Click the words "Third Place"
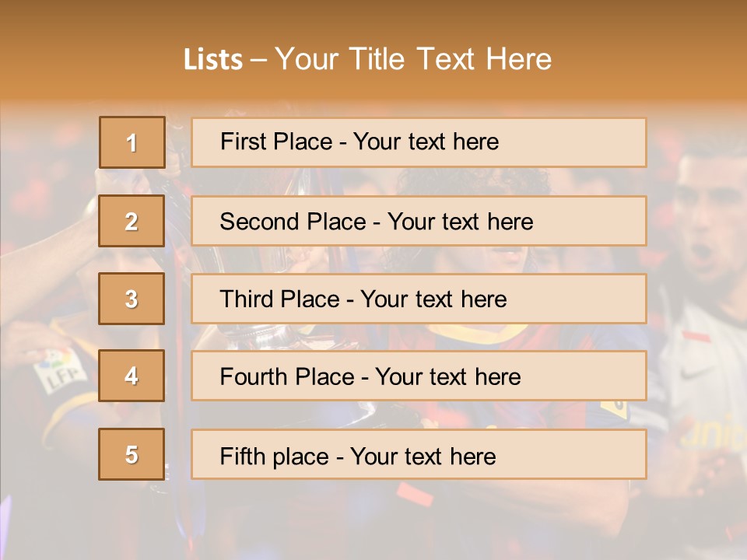Image resolution: width=747 pixels, height=560 pixels. pyautogui.click(x=280, y=299)
